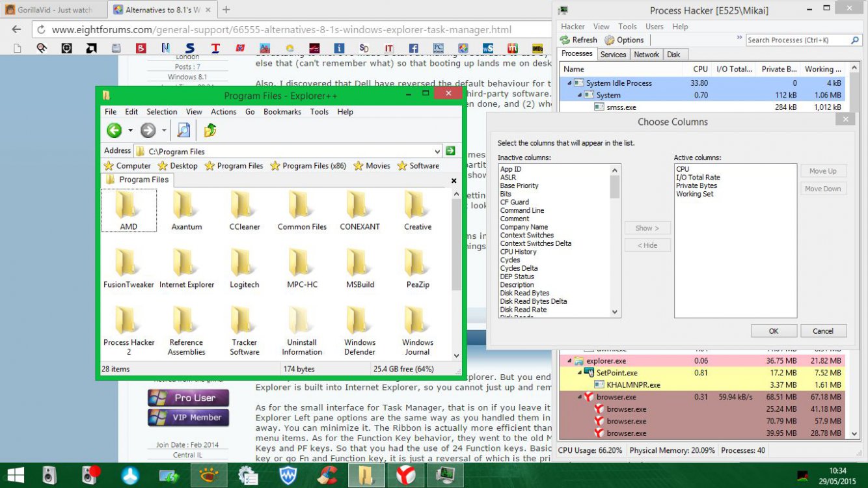Switch to the Services tab
868x488 pixels.
613,55
